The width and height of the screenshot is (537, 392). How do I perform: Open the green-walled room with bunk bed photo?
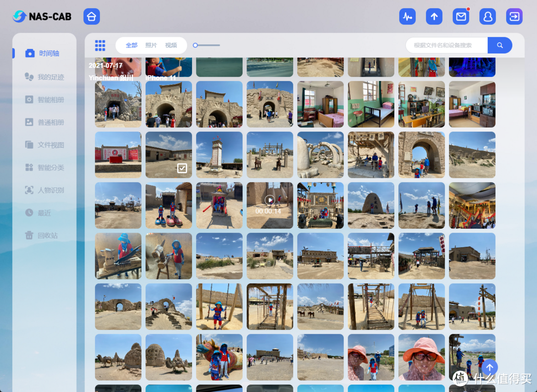371,104
